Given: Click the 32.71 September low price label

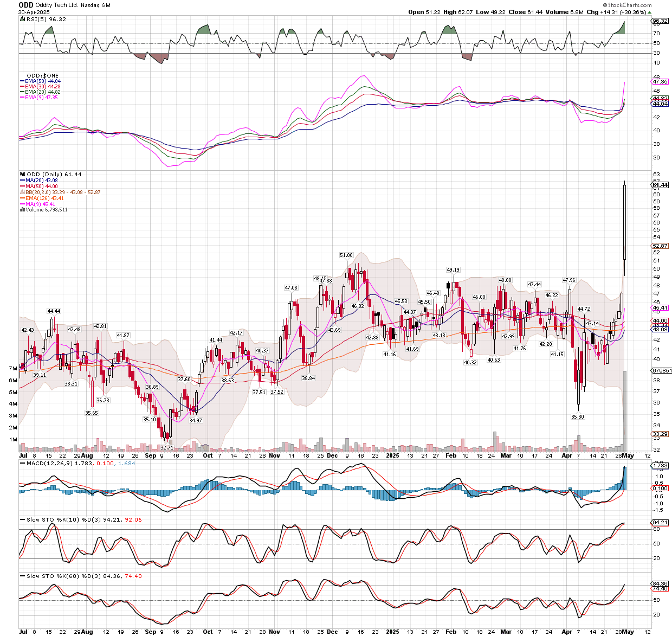Looking at the screenshot, I should click(167, 447).
